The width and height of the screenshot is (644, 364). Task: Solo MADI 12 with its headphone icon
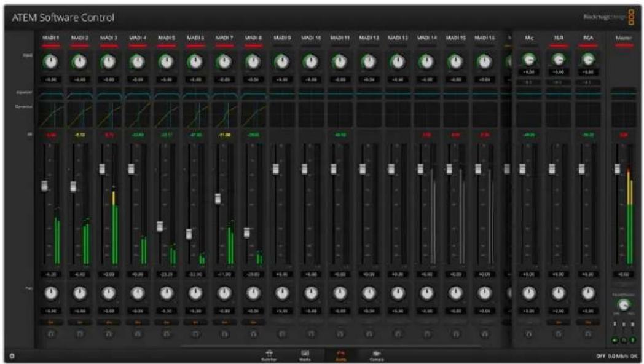click(x=369, y=334)
